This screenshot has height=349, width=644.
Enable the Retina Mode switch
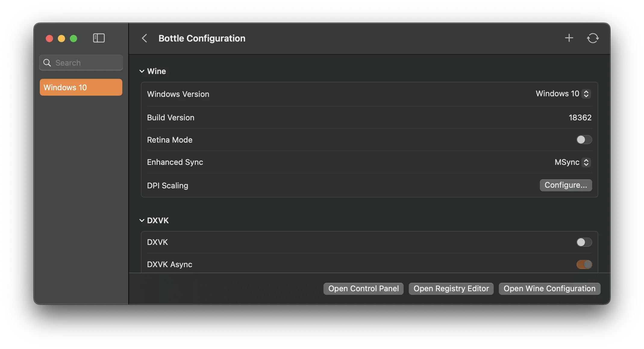tap(584, 140)
